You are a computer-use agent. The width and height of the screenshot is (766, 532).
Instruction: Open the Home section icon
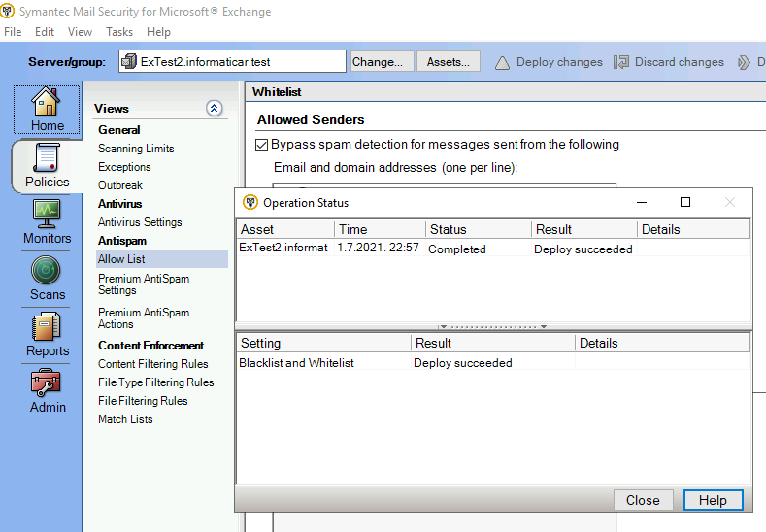[x=46, y=102]
